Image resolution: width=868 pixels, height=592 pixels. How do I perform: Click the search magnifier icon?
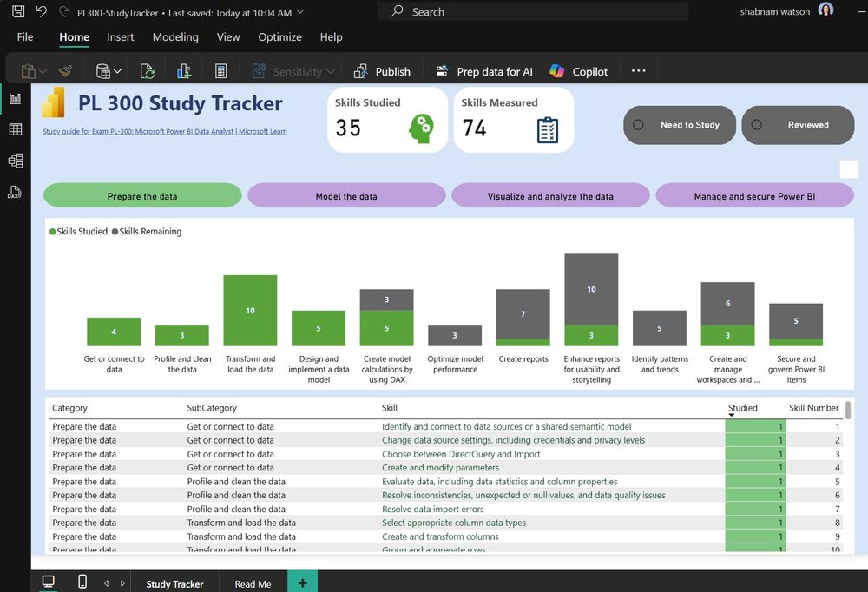tap(397, 11)
